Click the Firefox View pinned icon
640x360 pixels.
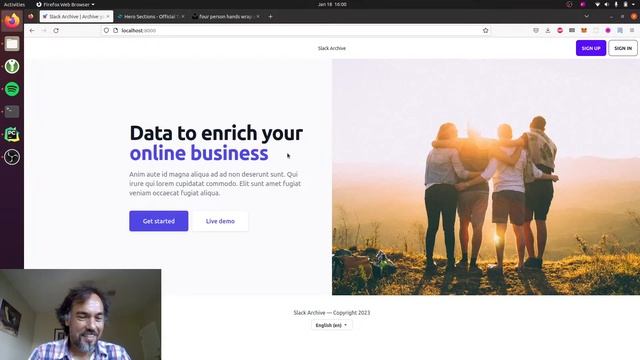coord(31,17)
